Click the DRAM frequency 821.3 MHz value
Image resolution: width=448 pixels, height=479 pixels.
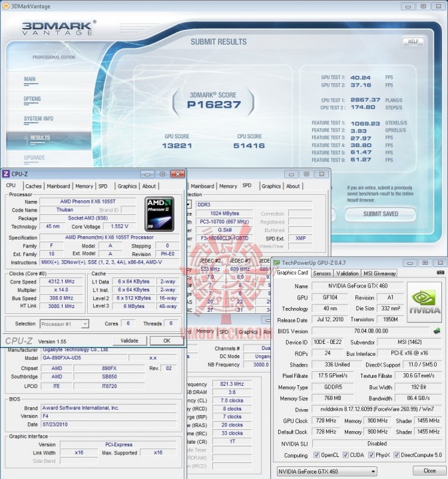[x=232, y=384]
